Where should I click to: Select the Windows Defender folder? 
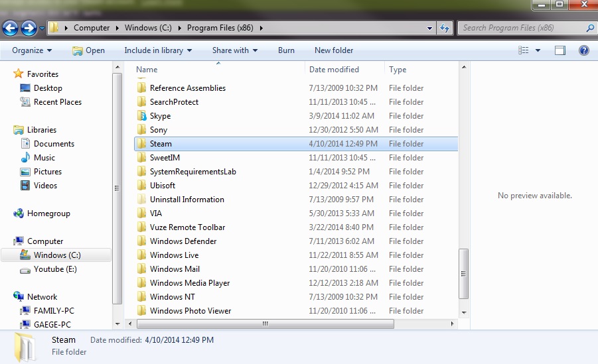(183, 241)
